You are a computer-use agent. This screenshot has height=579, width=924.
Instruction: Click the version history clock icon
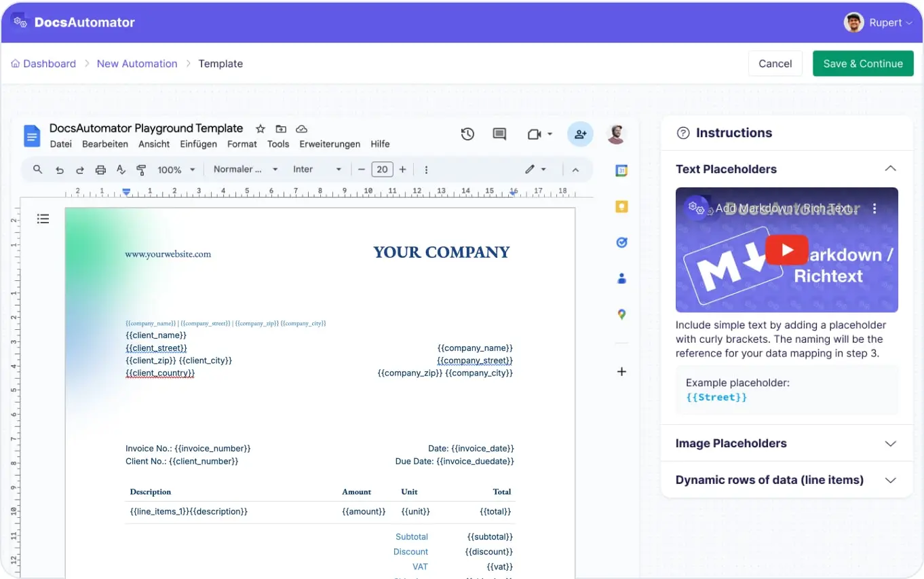coord(467,134)
